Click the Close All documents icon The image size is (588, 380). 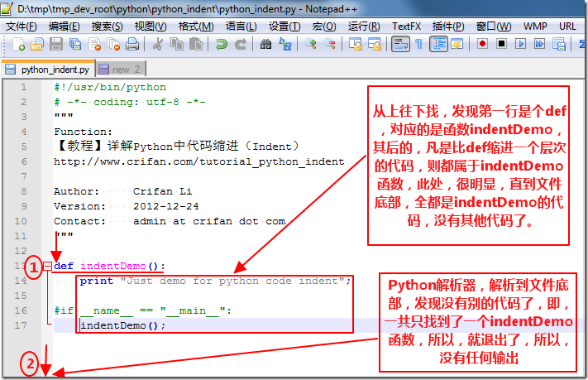pyautogui.click(x=113, y=44)
